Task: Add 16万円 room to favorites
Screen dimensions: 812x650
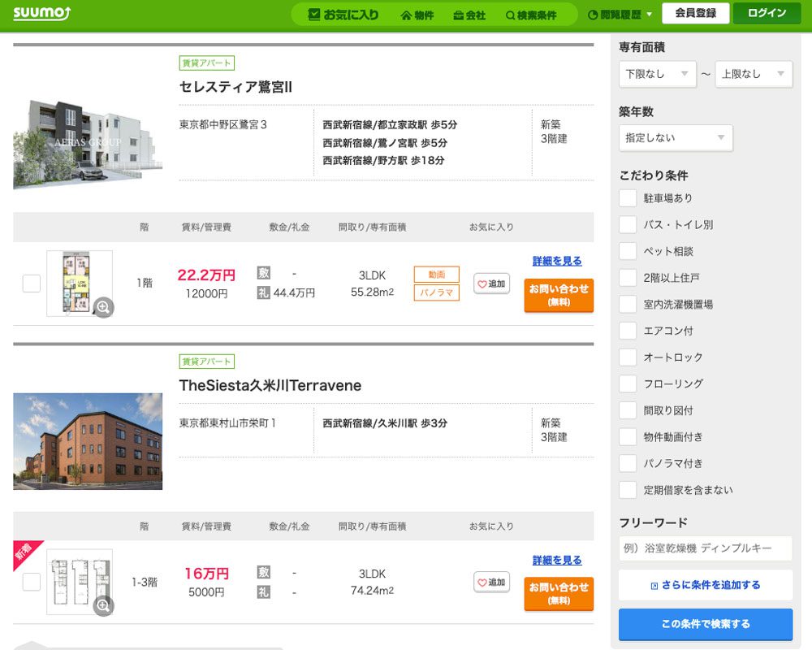Action: [491, 582]
